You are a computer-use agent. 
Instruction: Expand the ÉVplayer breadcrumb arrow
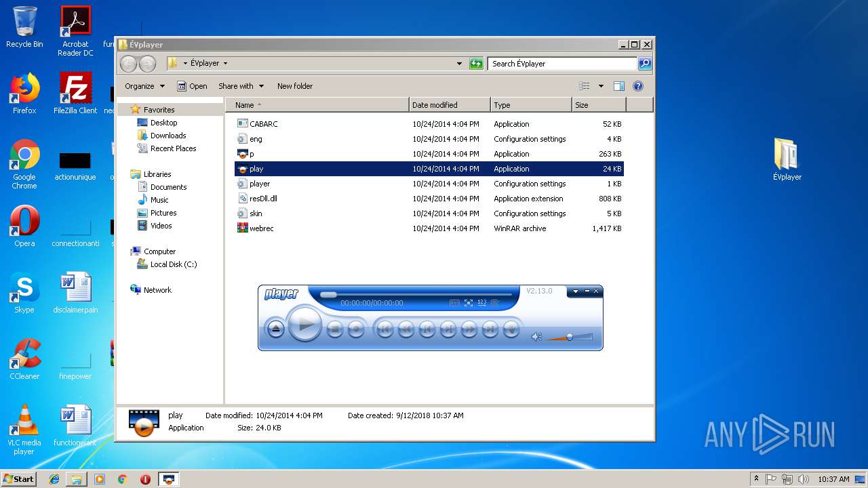225,64
